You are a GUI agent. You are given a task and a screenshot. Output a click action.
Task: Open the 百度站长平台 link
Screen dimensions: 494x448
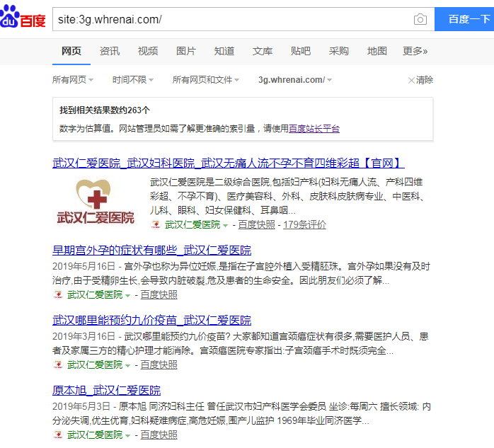click(x=314, y=129)
